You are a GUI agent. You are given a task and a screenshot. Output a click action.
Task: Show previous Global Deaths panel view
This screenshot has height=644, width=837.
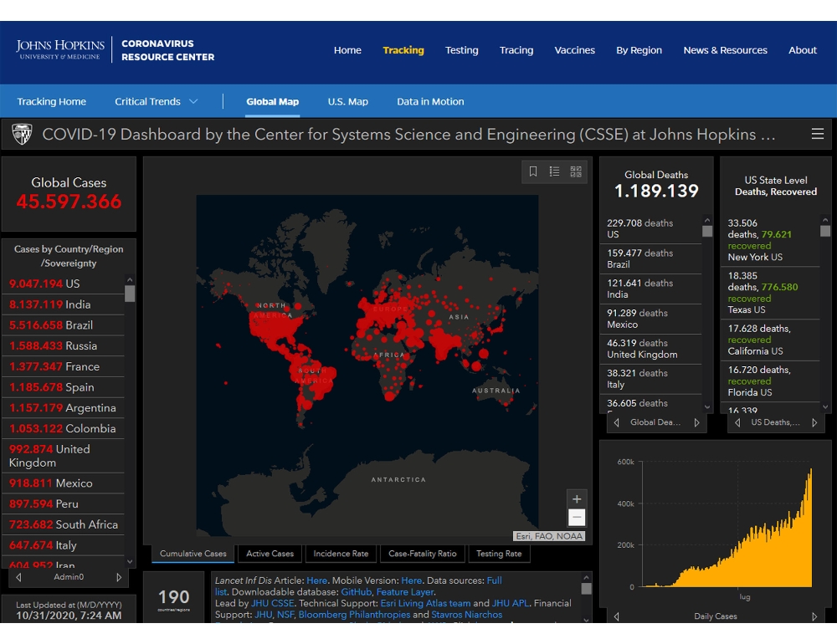617,422
